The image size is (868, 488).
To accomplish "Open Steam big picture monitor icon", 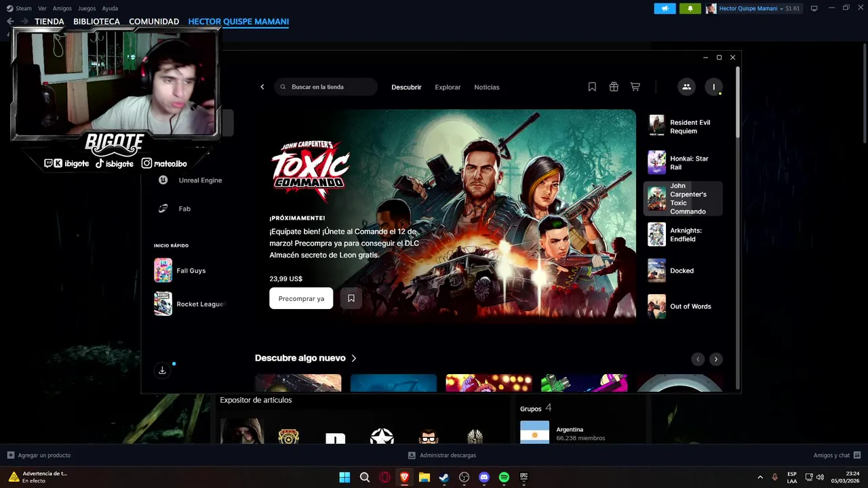I will [x=814, y=8].
